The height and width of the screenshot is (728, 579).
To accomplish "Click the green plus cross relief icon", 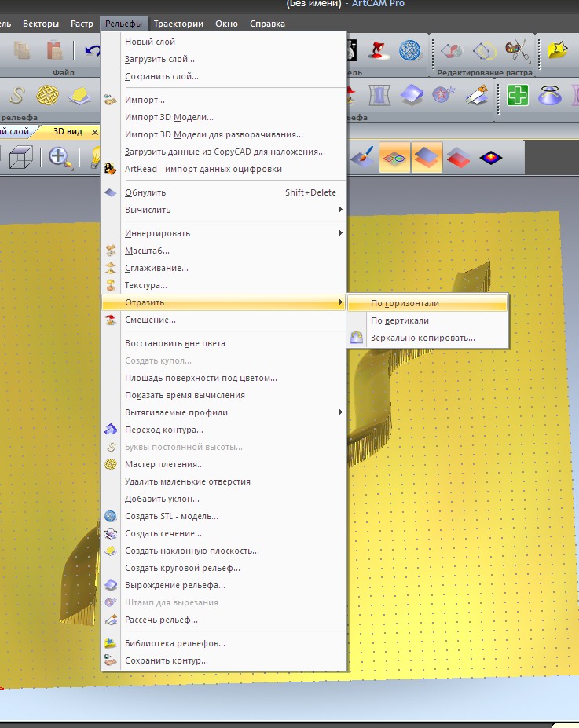I will (517, 95).
